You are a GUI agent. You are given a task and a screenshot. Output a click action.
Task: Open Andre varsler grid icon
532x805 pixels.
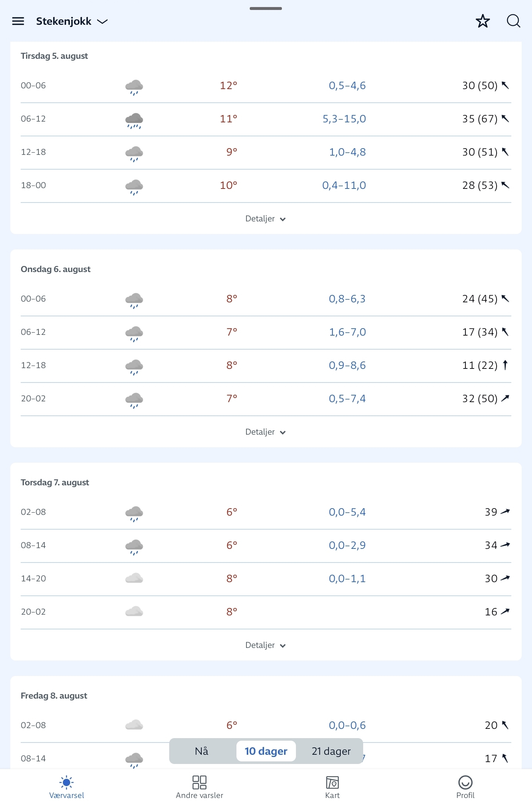(x=199, y=782)
